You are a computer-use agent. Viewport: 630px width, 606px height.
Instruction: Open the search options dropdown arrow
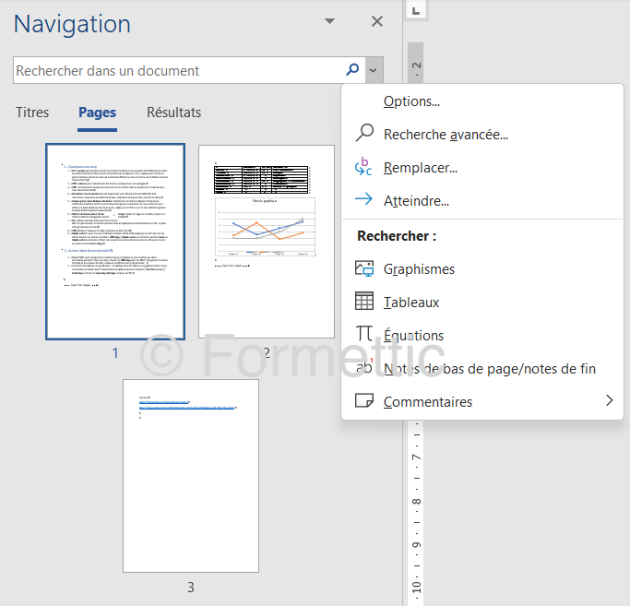373,70
